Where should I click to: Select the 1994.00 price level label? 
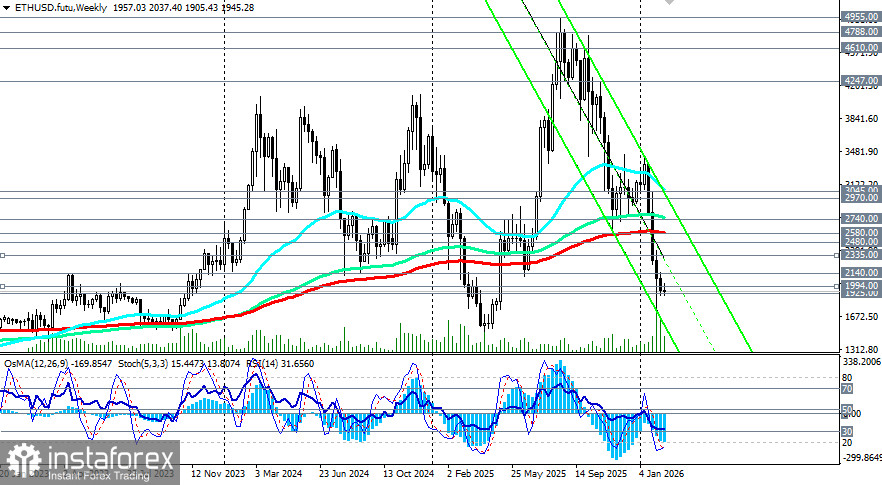pyautogui.click(x=861, y=286)
